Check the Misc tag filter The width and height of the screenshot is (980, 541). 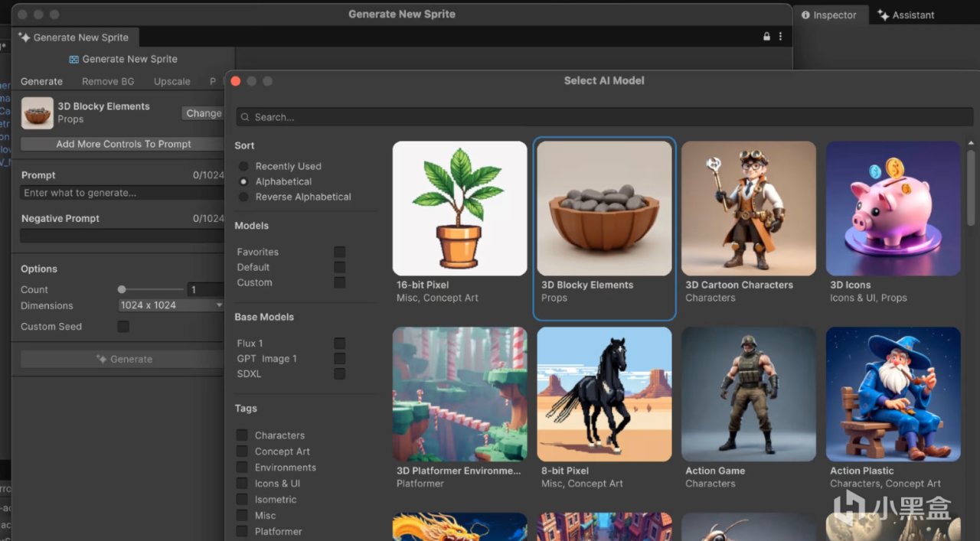click(x=242, y=515)
